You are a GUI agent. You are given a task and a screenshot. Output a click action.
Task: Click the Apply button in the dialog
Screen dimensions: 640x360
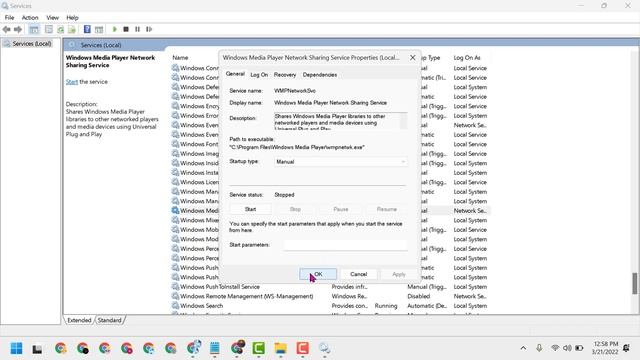click(x=399, y=274)
